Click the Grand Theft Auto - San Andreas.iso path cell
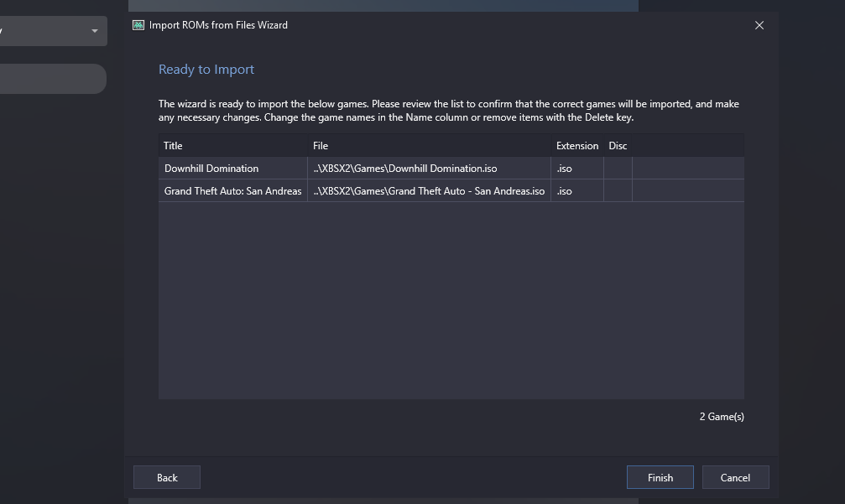The image size is (845, 504). click(x=429, y=190)
